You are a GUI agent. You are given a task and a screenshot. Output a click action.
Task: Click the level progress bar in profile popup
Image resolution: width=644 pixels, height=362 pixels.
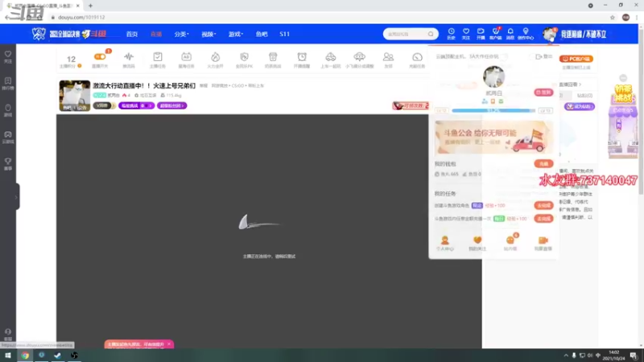coord(493,111)
